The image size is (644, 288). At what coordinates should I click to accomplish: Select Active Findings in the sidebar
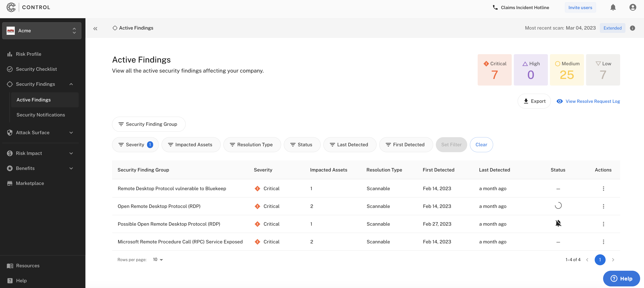tap(45, 100)
